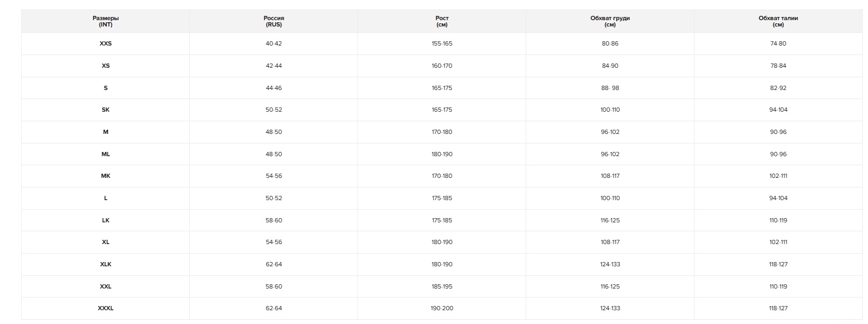
Task: Select the XS size row label
Action: click(106, 66)
